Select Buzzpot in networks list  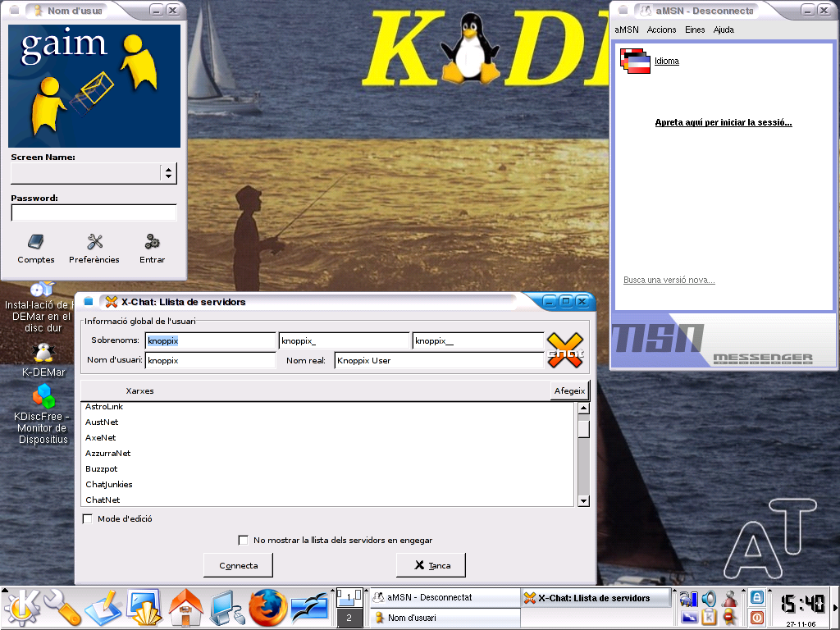tap(327, 468)
